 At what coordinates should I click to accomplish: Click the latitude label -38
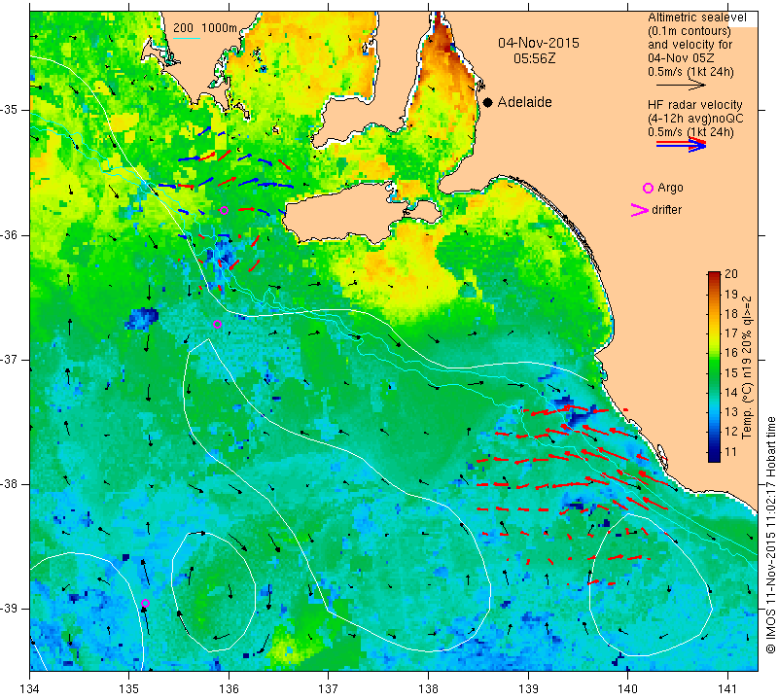coord(9,484)
